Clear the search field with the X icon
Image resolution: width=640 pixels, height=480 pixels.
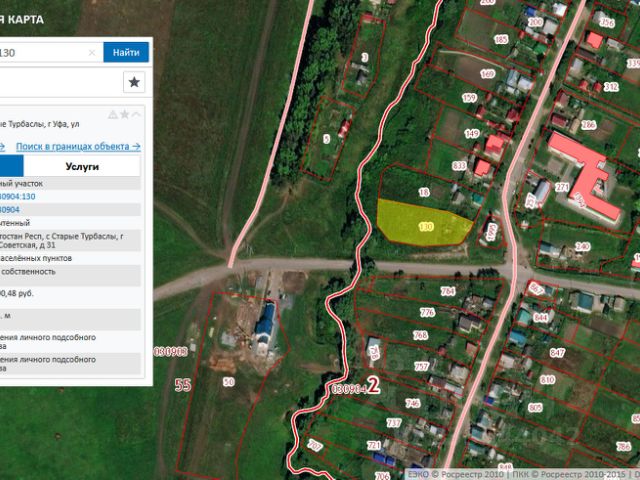(93, 52)
